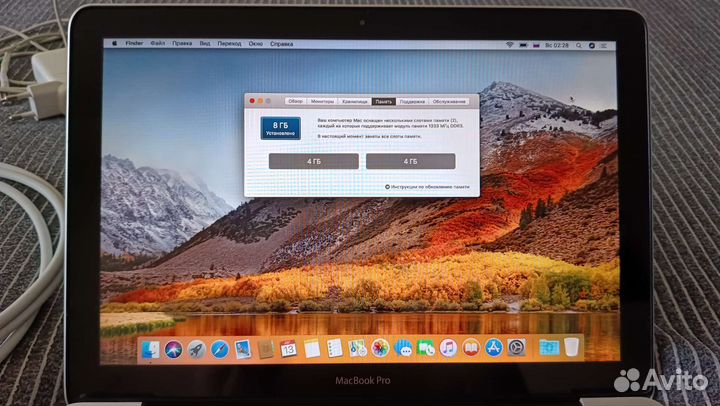Open System Preferences gear in Dock
This screenshot has width=720, height=406.
click(x=517, y=348)
